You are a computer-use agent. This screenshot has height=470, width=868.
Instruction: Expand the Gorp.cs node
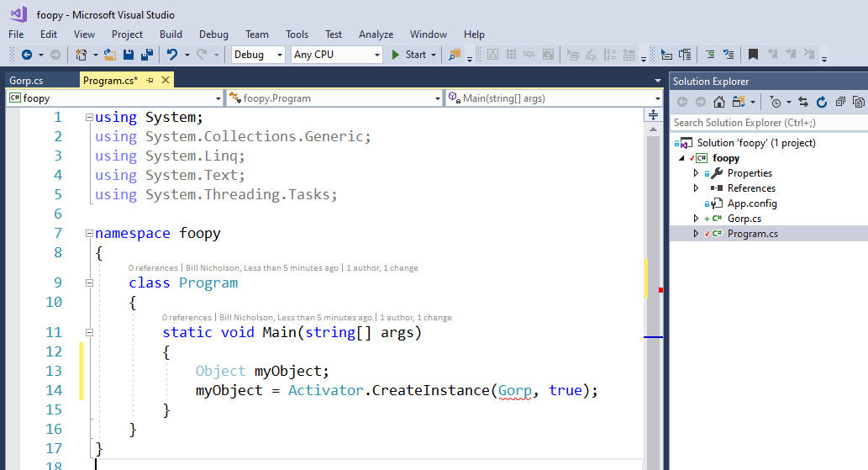tap(696, 219)
